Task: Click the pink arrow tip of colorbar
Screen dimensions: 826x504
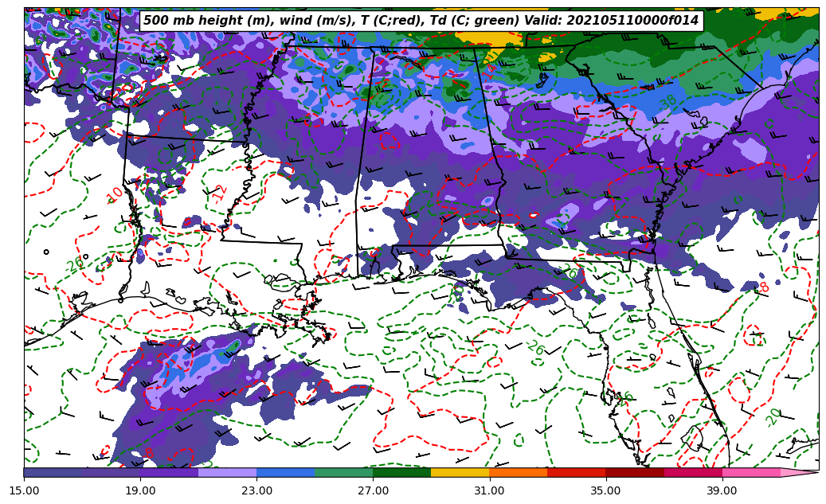Action: pos(800,472)
